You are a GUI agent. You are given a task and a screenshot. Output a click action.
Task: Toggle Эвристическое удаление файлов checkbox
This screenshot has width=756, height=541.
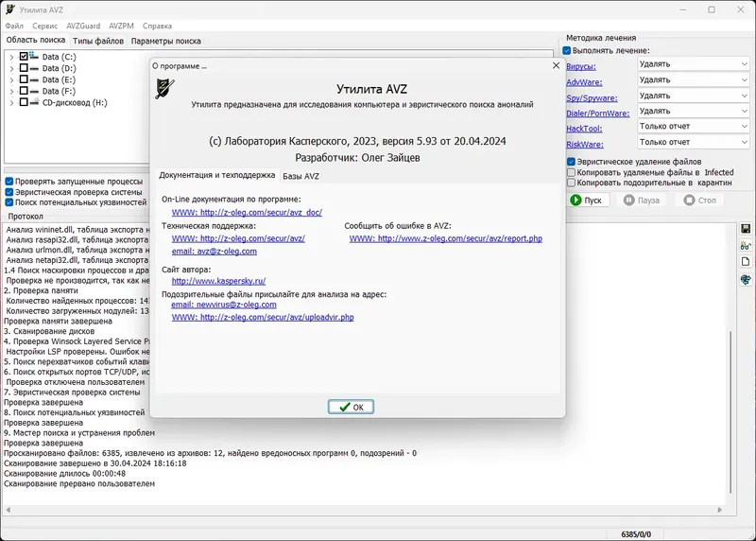(572, 162)
